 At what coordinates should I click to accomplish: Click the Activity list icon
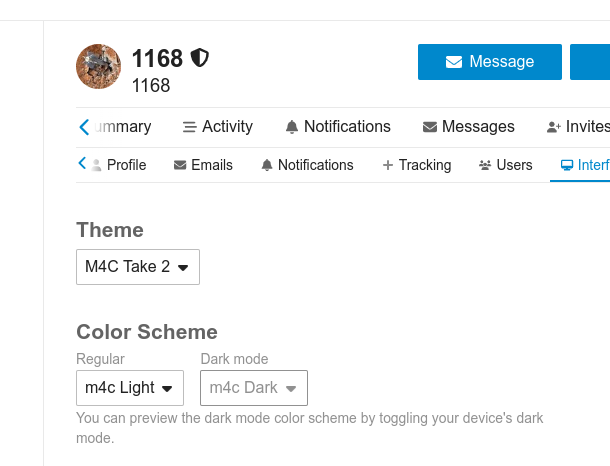(x=189, y=127)
